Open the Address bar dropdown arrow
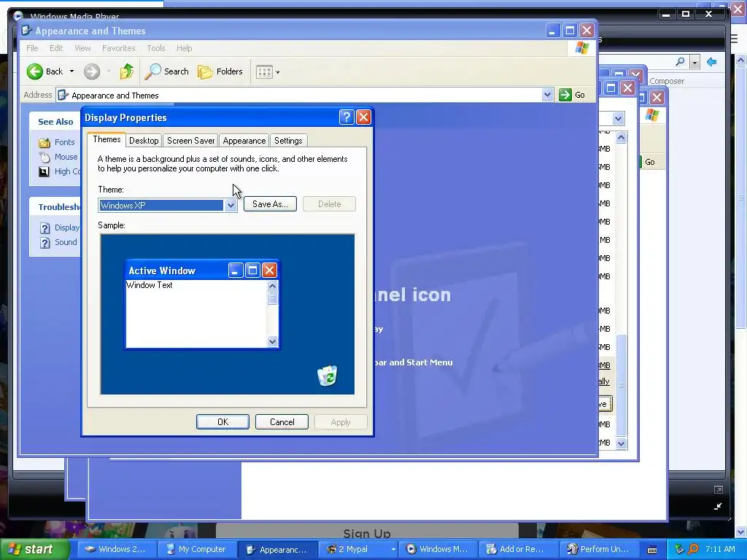 tap(547, 95)
